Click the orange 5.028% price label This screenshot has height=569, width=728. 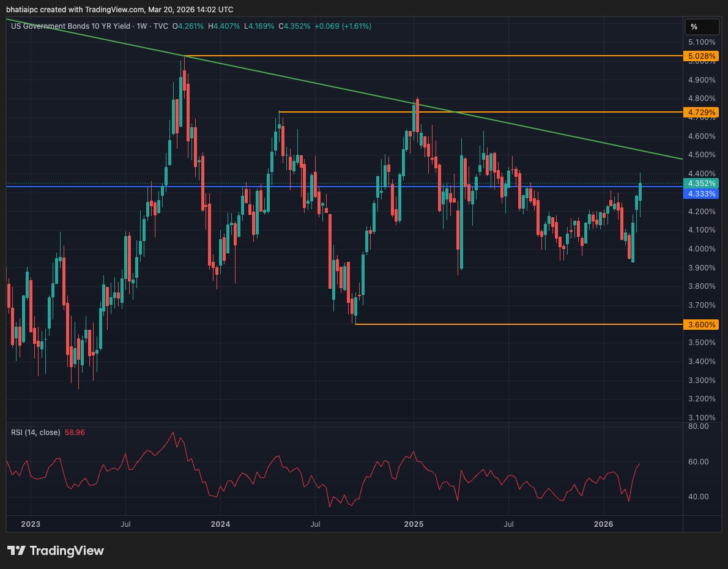[x=701, y=56]
